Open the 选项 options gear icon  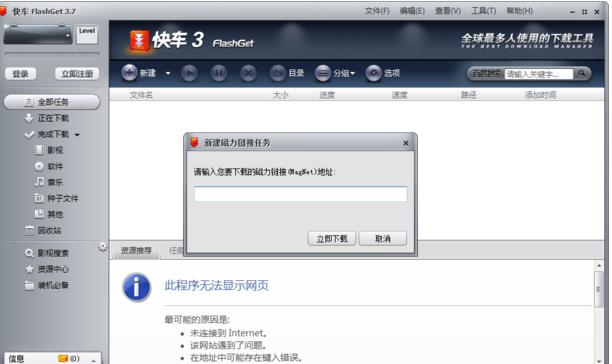374,73
